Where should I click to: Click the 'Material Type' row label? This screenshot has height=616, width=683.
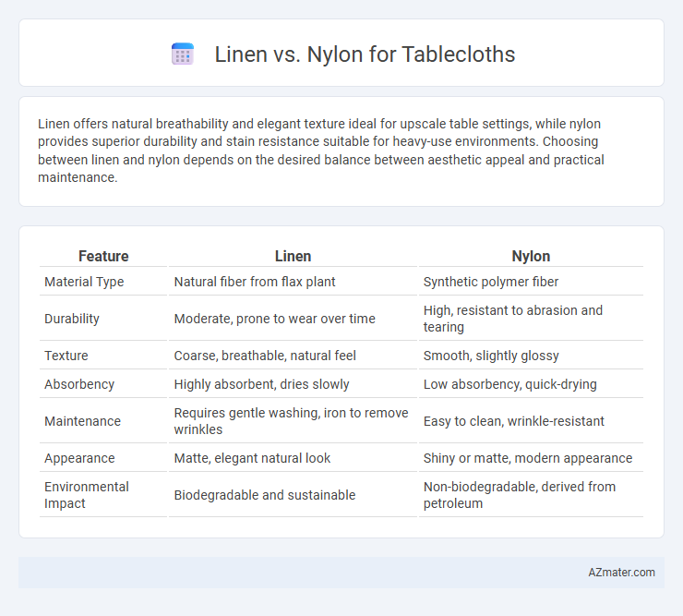point(84,282)
